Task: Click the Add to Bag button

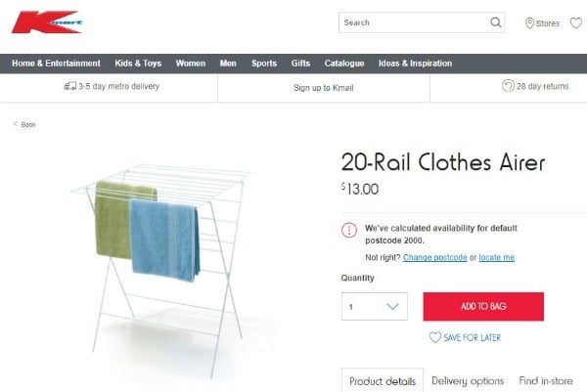Action: point(483,306)
